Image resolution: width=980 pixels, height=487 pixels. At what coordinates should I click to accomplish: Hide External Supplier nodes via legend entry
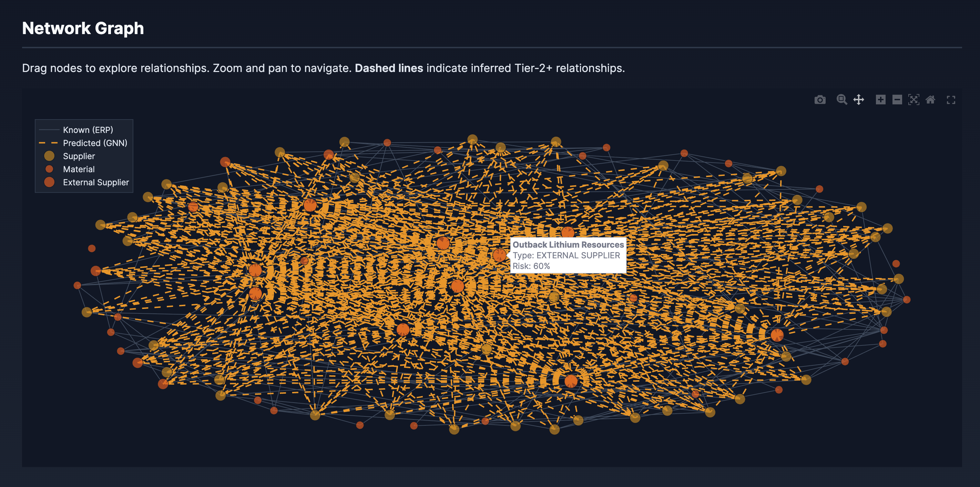click(96, 182)
